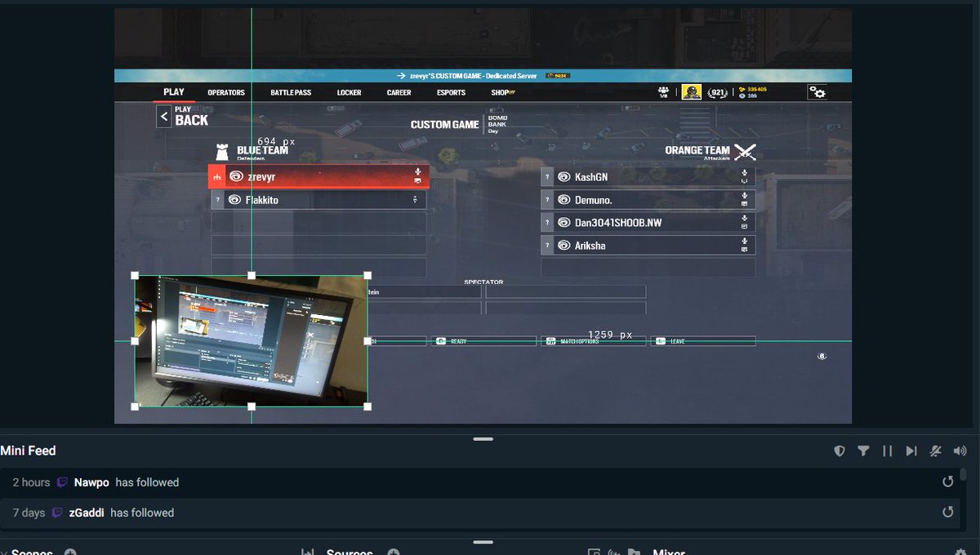Open the Mini Feed filter funnel
The height and width of the screenshot is (555, 980).
[863, 451]
